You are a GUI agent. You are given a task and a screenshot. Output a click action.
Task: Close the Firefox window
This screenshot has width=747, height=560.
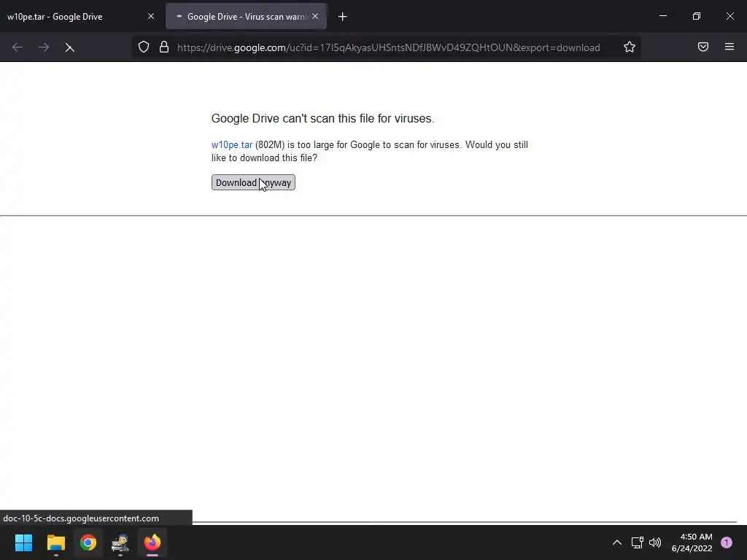click(729, 16)
